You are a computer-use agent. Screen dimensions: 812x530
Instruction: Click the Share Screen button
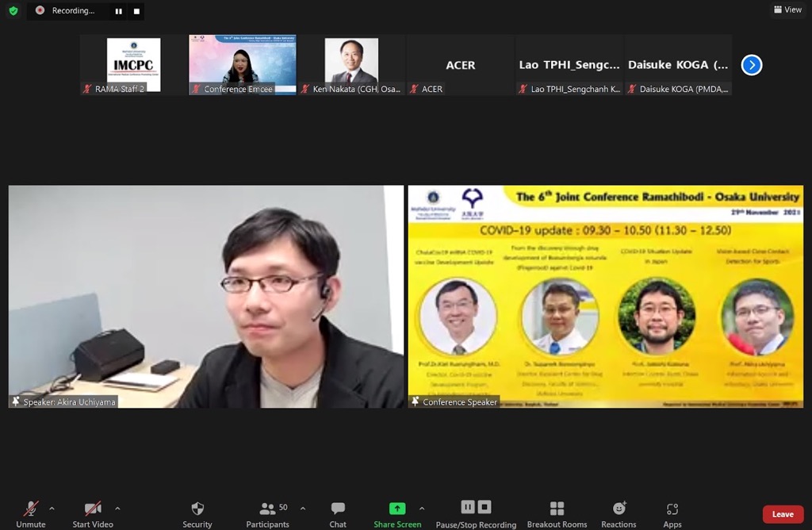pos(397,513)
